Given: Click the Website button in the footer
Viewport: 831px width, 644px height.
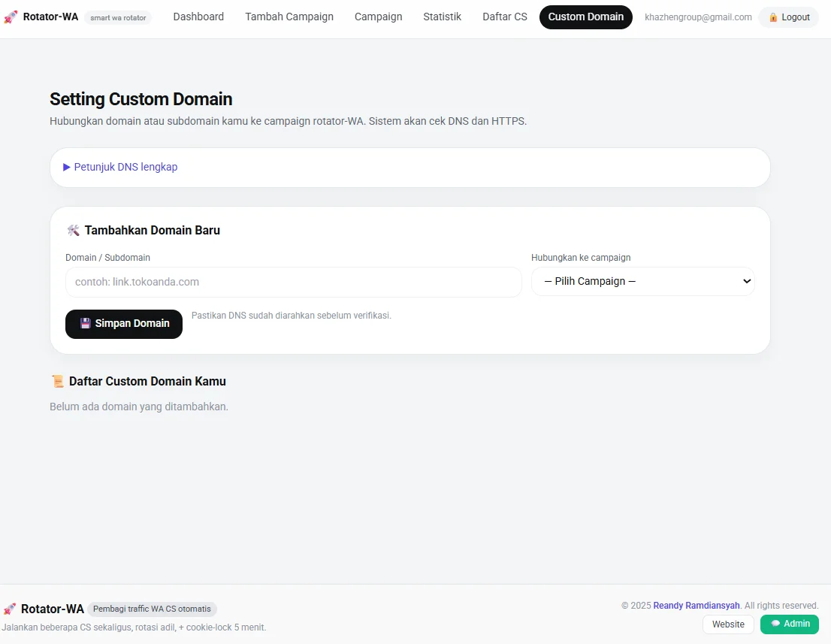Looking at the screenshot, I should [x=727, y=624].
